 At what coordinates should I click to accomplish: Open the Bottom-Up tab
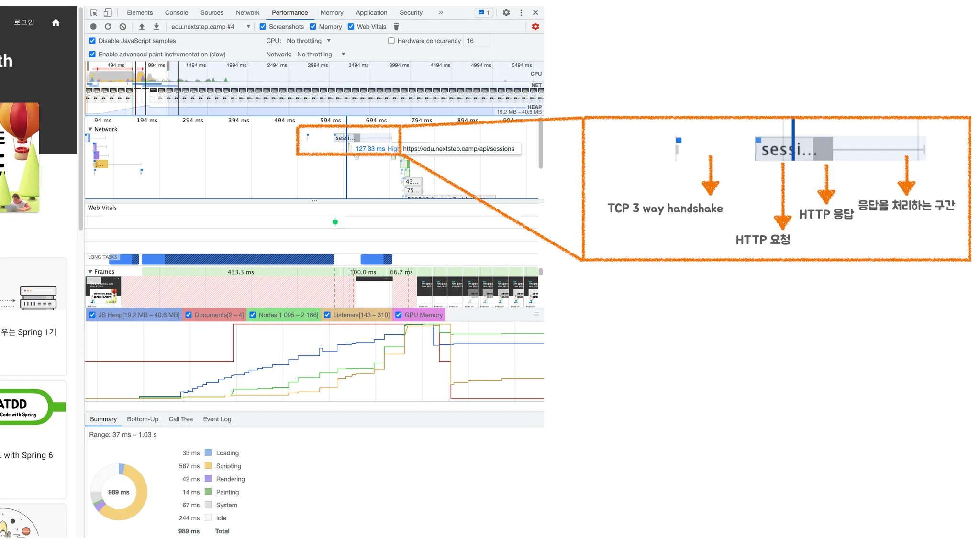143,419
